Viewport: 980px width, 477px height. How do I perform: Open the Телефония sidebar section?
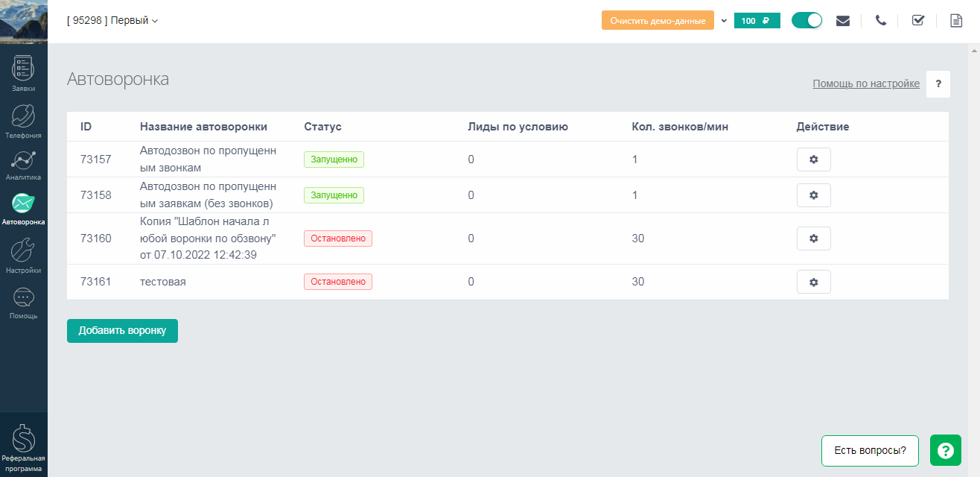click(x=23, y=121)
